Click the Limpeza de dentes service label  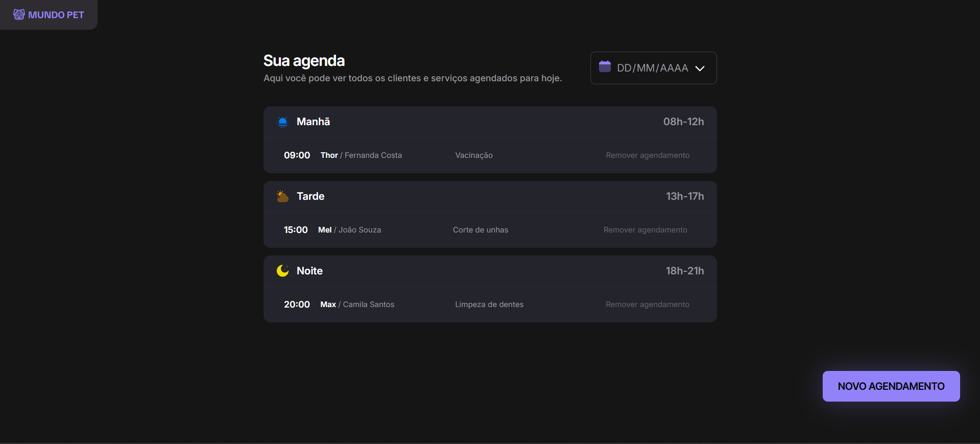click(x=489, y=305)
